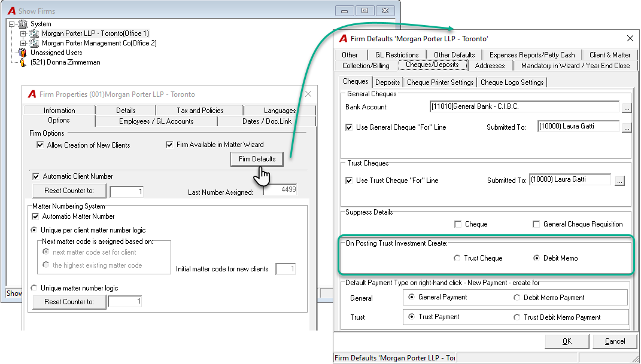Close the Firm Defaults dialog

click(630, 38)
